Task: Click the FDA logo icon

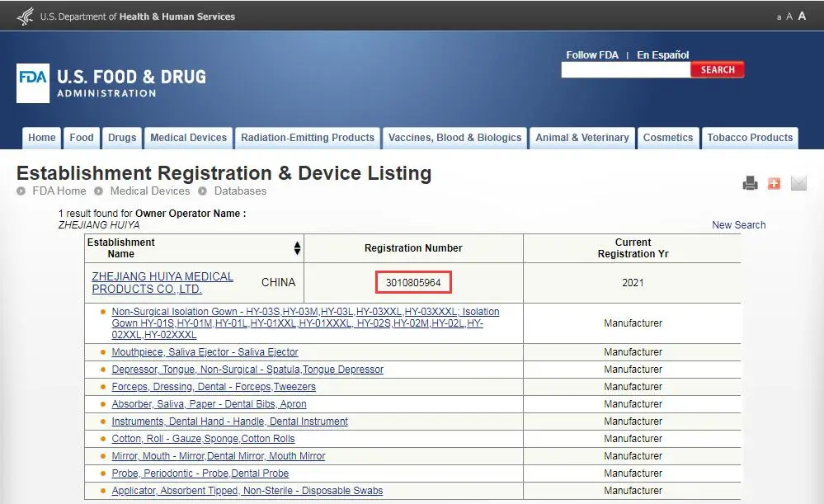Action: coord(33,83)
